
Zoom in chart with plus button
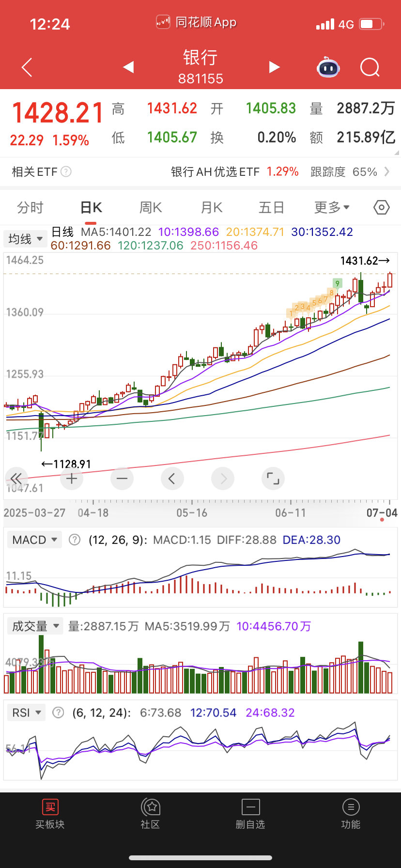pos(72,479)
